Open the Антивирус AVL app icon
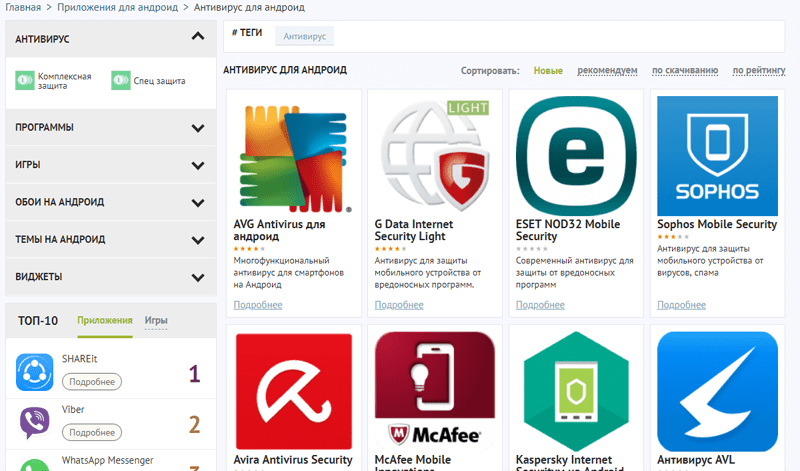 pyautogui.click(x=717, y=391)
